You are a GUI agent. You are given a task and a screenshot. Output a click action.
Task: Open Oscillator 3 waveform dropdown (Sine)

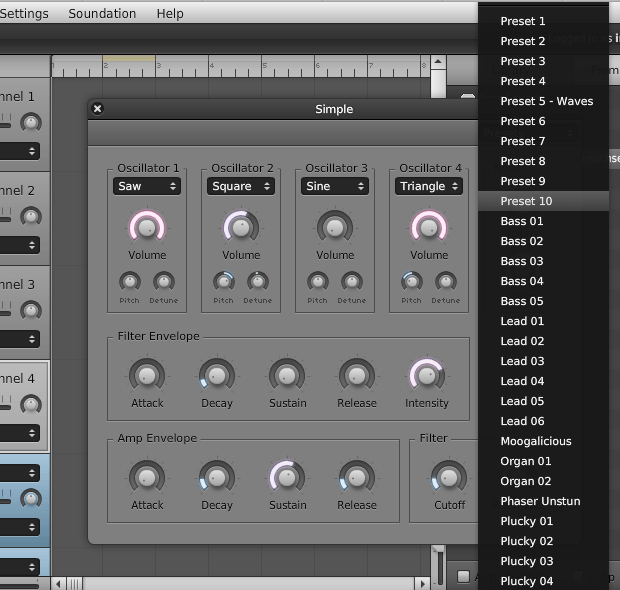pos(335,186)
